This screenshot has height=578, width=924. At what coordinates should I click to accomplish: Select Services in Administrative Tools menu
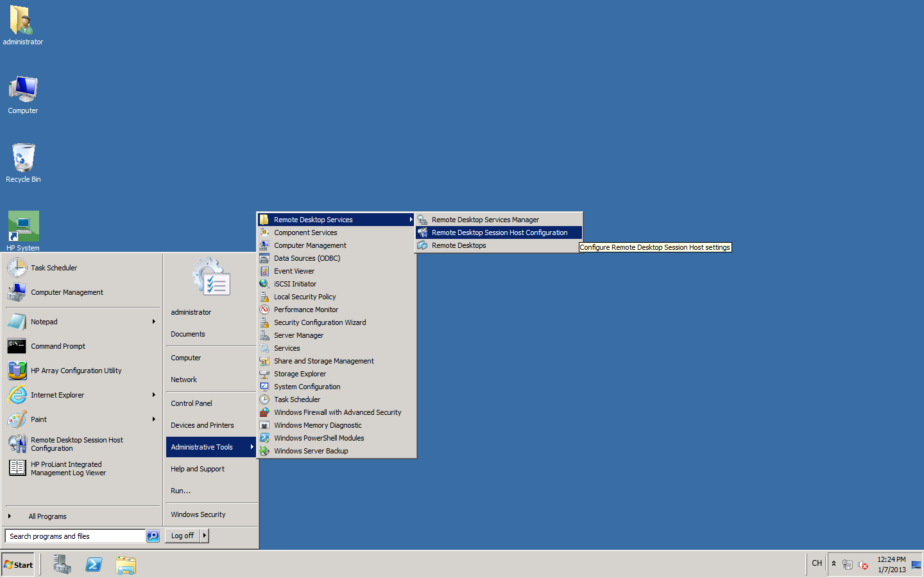[337, 348]
